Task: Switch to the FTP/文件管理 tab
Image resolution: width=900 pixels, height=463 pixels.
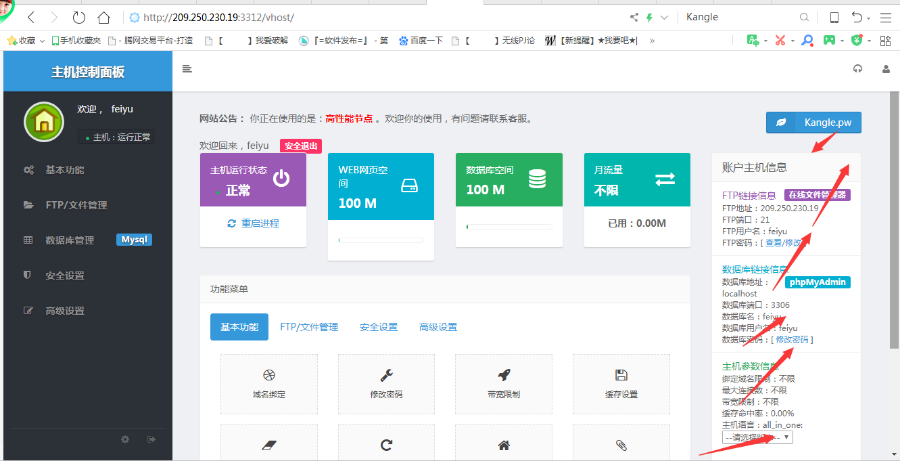Action: click(x=309, y=327)
